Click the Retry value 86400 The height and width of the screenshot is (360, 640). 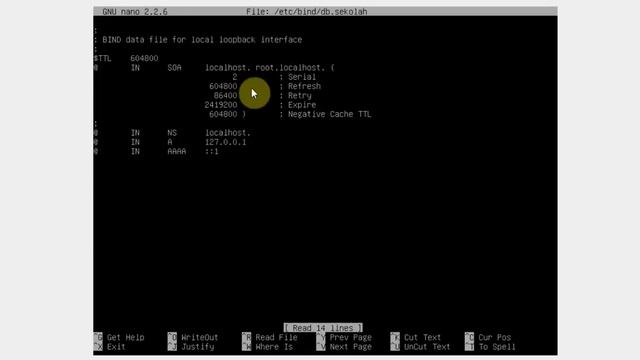225,96
